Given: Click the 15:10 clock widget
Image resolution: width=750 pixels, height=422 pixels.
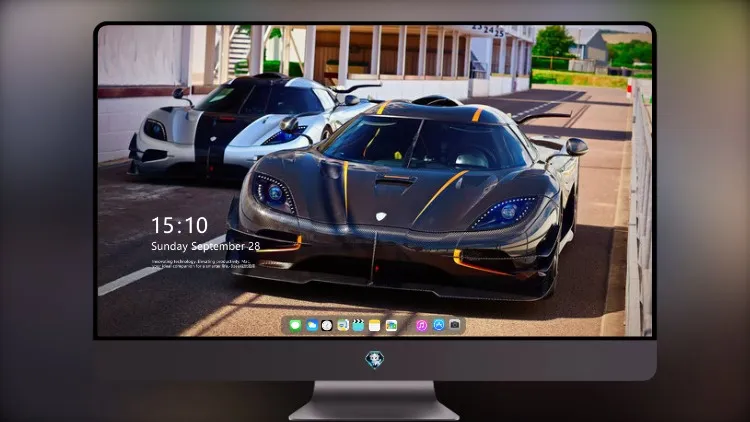Looking at the screenshot, I should (179, 225).
